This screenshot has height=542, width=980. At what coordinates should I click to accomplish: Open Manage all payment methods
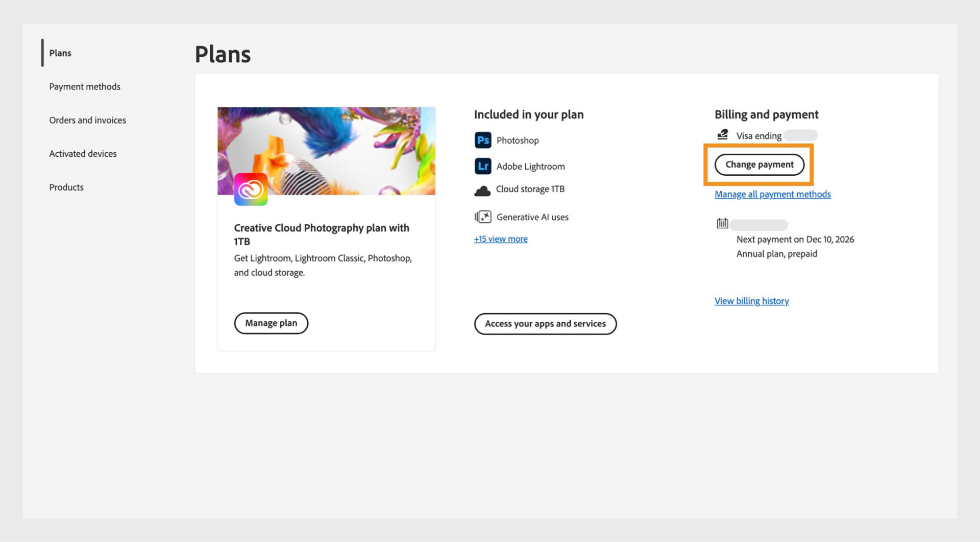pyautogui.click(x=772, y=194)
